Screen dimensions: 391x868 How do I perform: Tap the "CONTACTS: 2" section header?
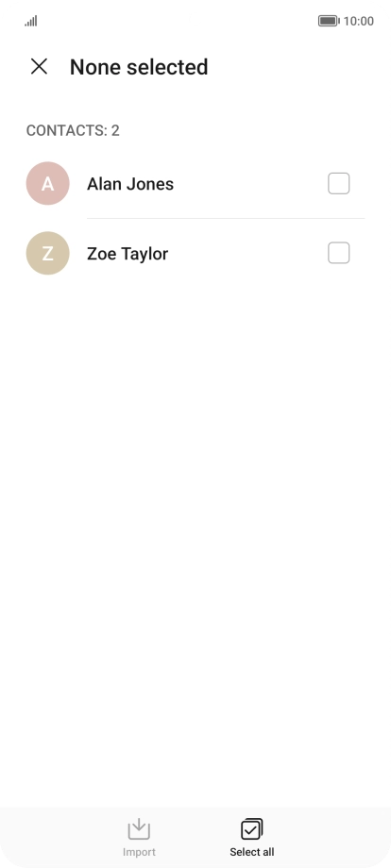[73, 130]
